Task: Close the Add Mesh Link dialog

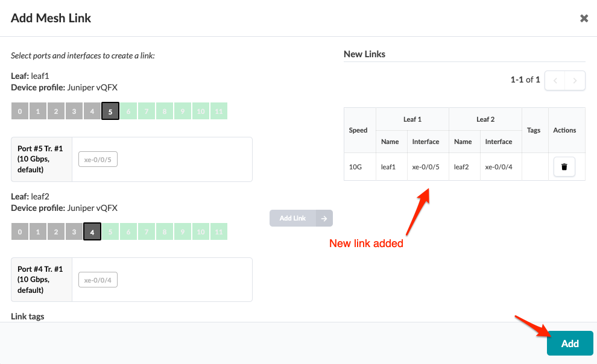Action: pyautogui.click(x=584, y=19)
